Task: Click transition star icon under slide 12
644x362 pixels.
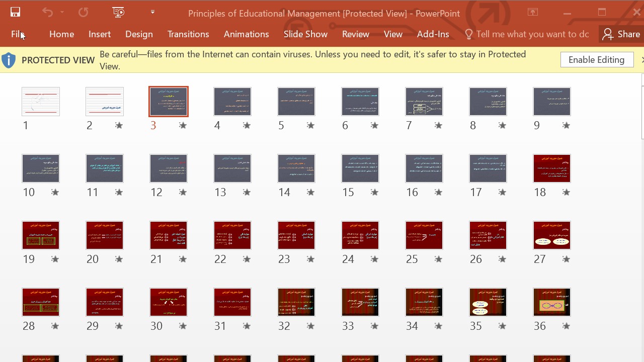Action: click(183, 192)
